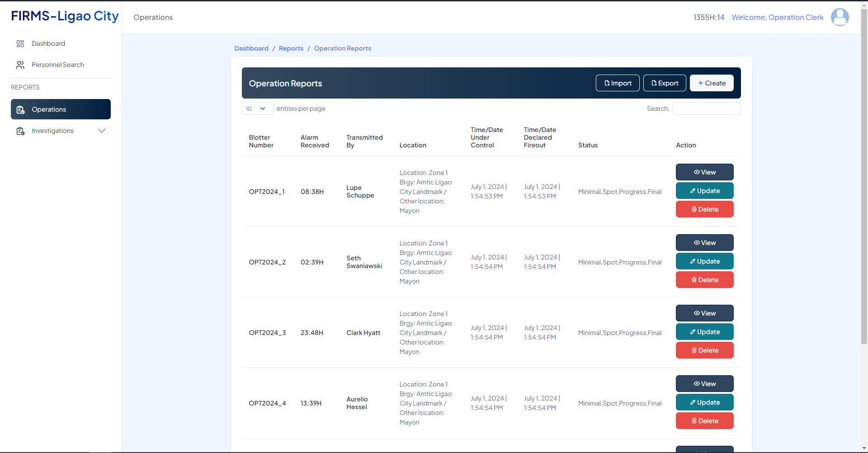Viewport: 868px width, 453px height.
Task: Open the entries per page dropdown
Action: coord(257,109)
